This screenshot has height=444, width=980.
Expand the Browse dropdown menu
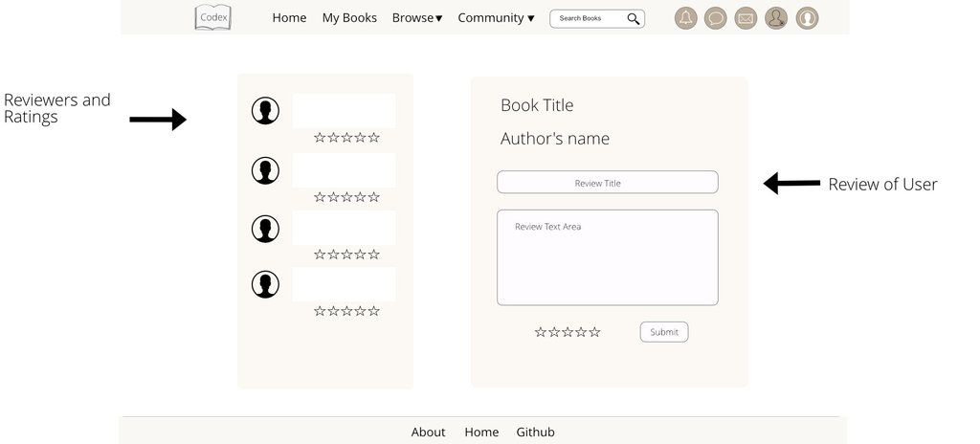tap(417, 18)
